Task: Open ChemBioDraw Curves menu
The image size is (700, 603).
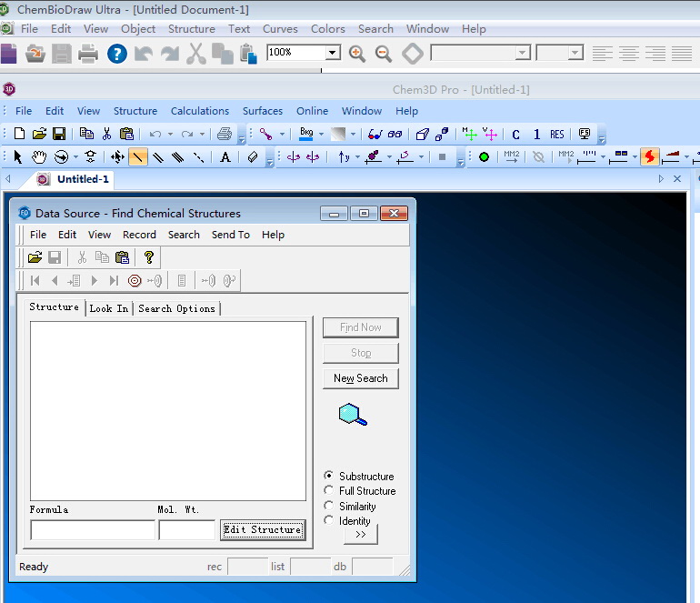Action: click(x=280, y=29)
